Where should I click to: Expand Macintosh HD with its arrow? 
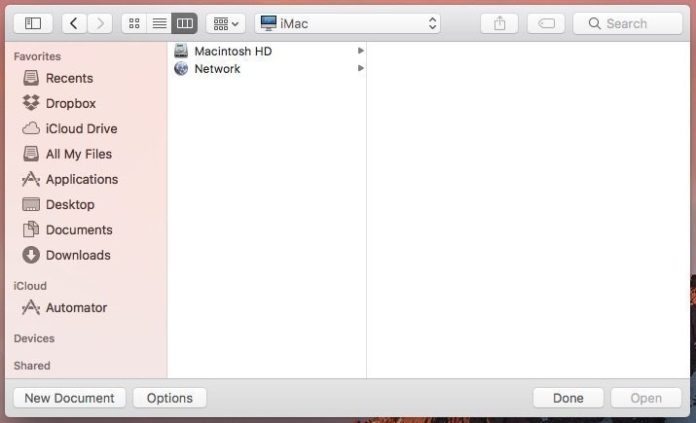coord(361,51)
